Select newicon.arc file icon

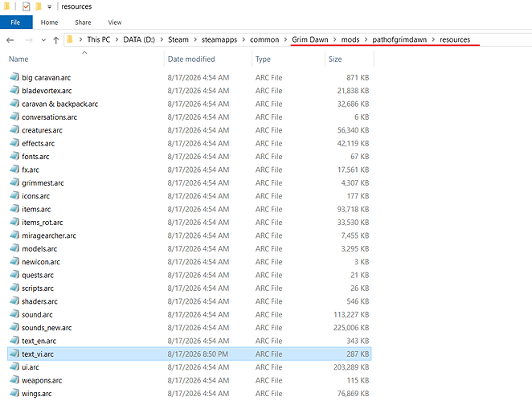14,261
